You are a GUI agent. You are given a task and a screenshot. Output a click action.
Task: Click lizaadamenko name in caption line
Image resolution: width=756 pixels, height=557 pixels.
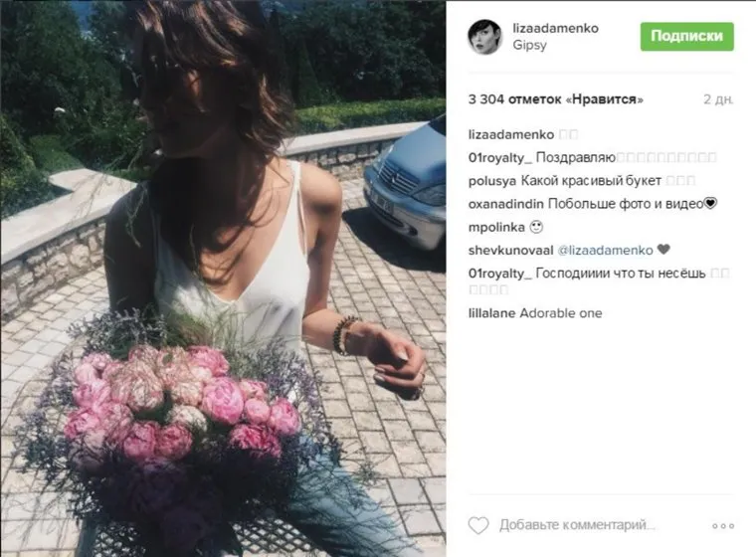pos(511,134)
